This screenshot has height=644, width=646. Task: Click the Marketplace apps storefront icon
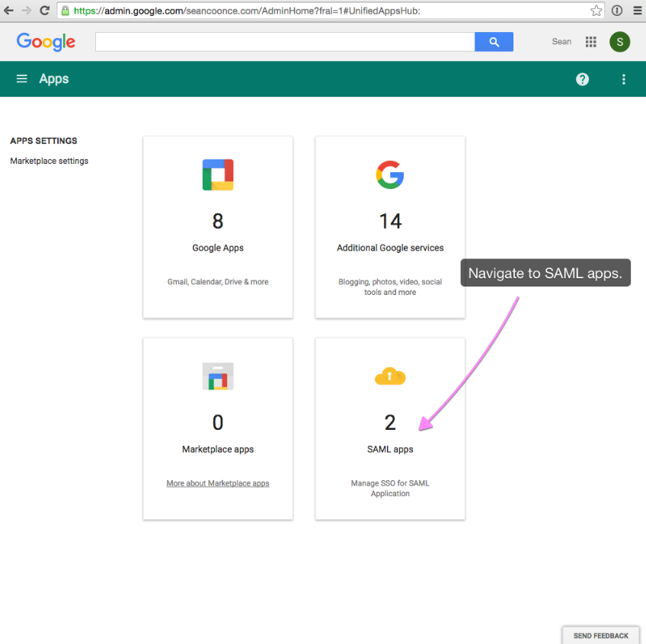tap(218, 376)
